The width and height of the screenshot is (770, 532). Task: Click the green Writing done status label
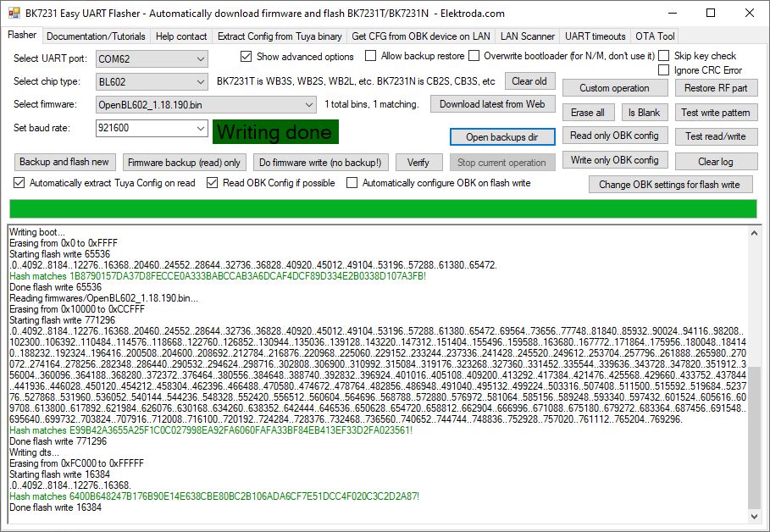pyautogui.click(x=275, y=131)
